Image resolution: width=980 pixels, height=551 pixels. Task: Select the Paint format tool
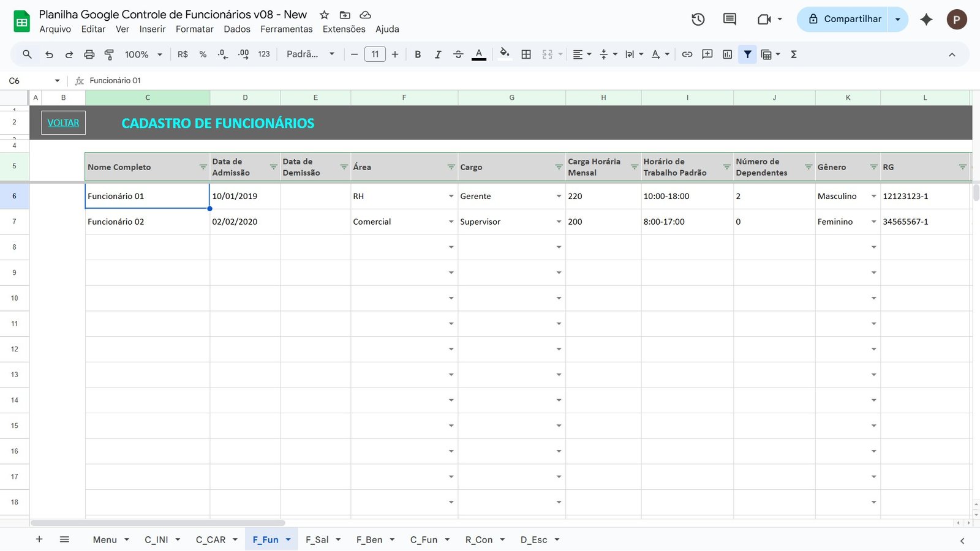[x=109, y=54]
